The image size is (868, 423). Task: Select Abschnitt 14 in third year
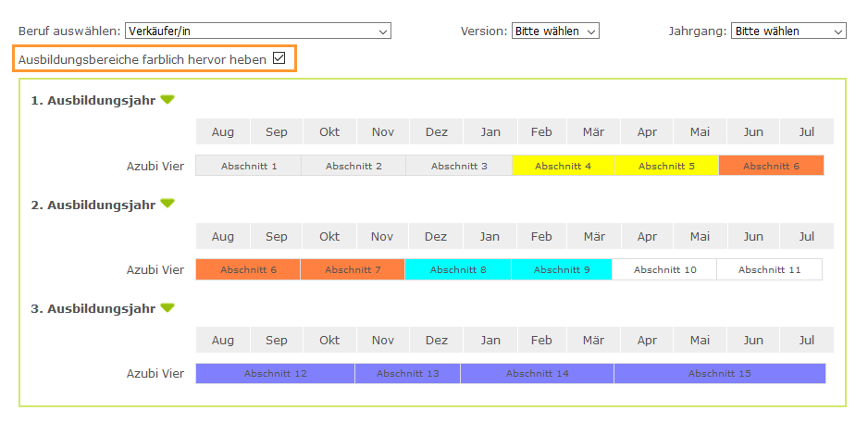click(x=537, y=374)
